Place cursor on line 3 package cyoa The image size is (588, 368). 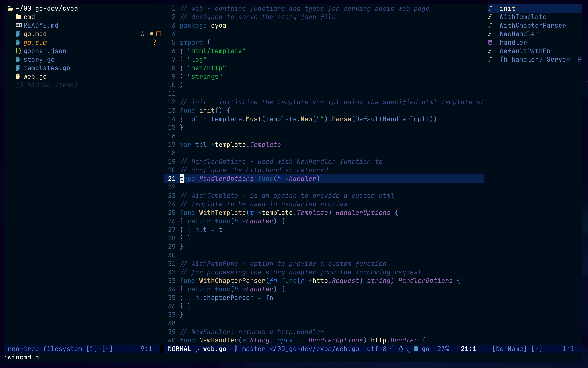203,26
